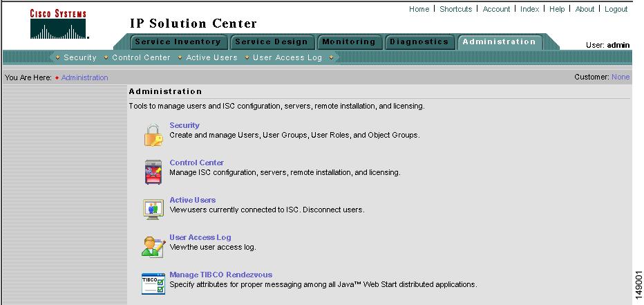Open the Manage TIBCO Rendezvous link
The width and height of the screenshot is (644, 305).
tap(221, 275)
